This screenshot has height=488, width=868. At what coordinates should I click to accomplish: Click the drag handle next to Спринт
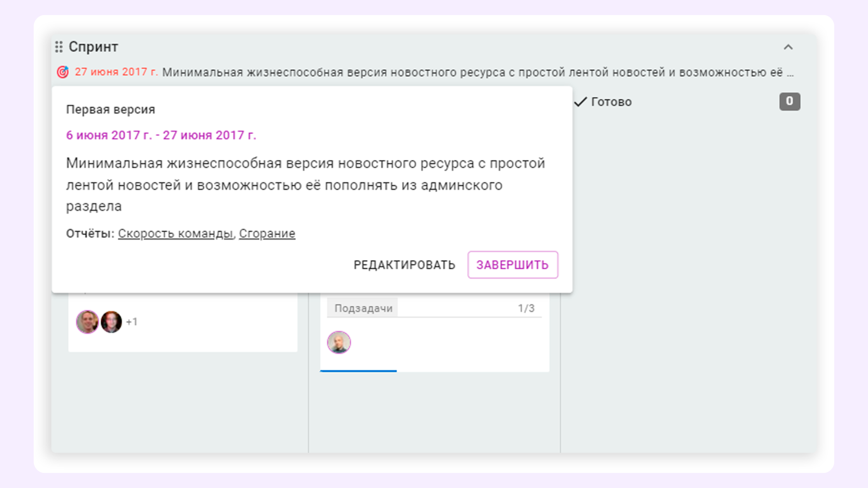click(59, 47)
